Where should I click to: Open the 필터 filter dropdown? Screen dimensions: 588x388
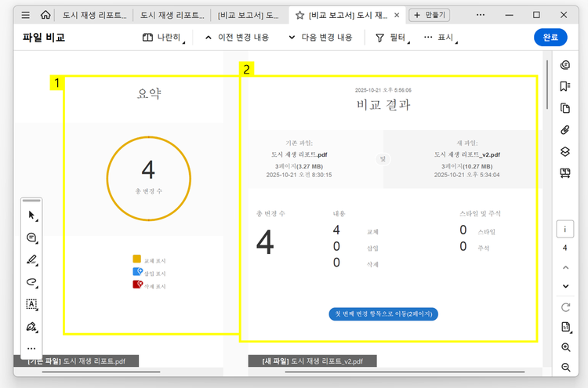click(392, 38)
